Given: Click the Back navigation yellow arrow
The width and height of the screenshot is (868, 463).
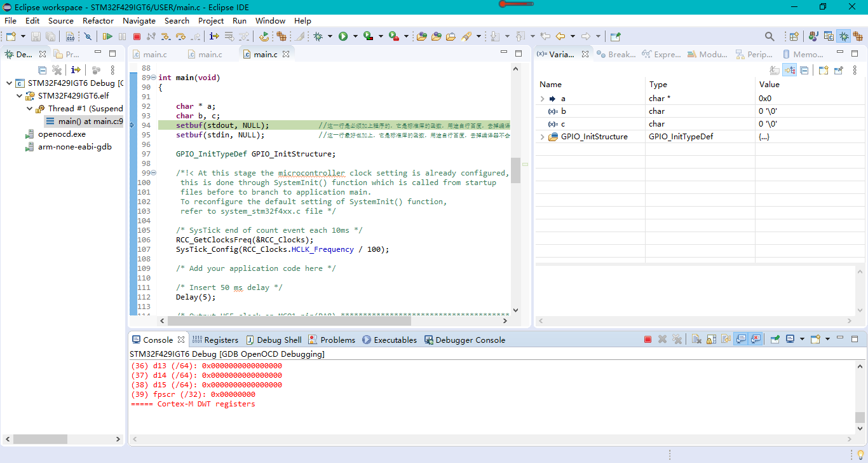Looking at the screenshot, I should [x=560, y=36].
